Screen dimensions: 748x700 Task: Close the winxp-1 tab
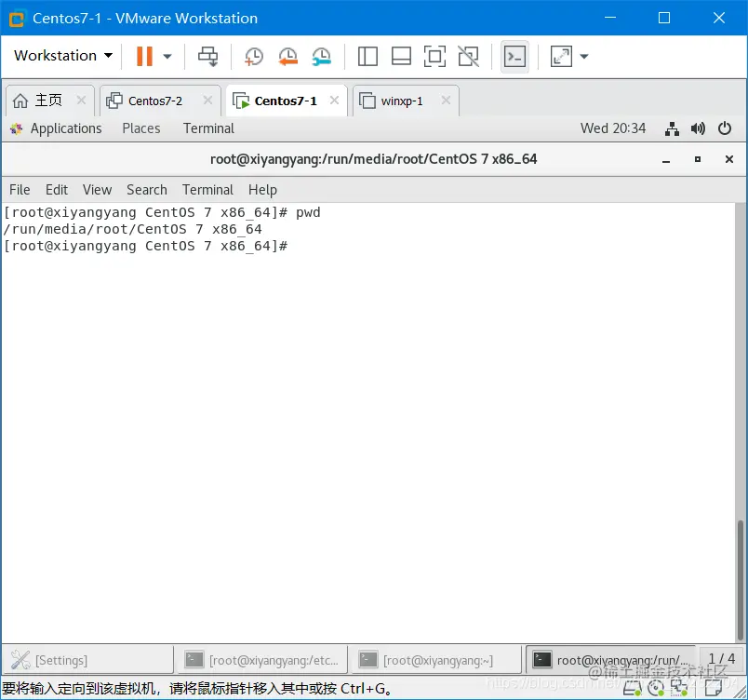446,101
